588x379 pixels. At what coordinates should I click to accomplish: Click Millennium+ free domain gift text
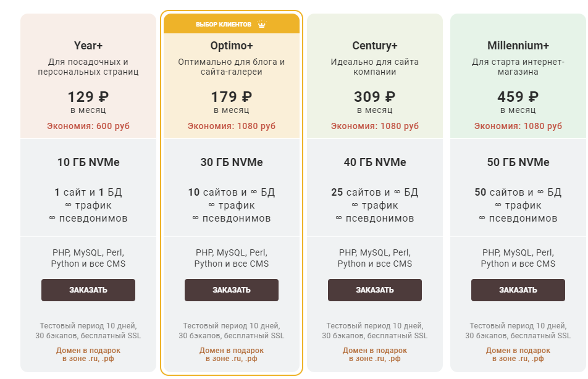(x=518, y=354)
